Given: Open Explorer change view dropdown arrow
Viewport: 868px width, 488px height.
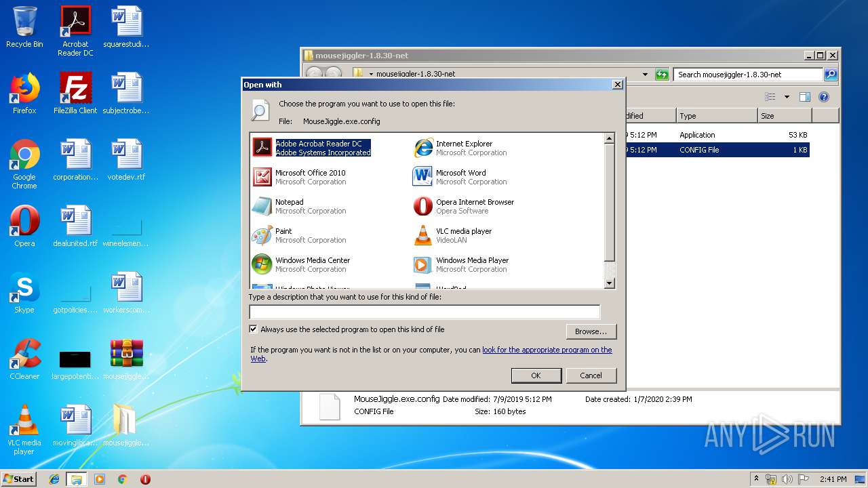Looking at the screenshot, I should click(787, 97).
